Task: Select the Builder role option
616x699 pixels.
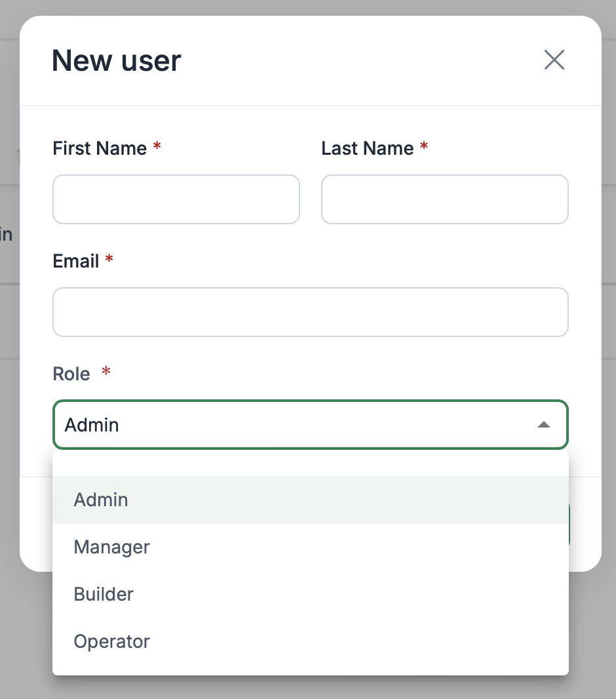Action: coord(104,594)
